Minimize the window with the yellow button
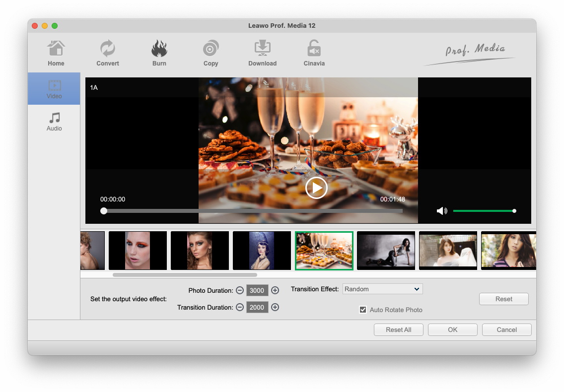 45,25
